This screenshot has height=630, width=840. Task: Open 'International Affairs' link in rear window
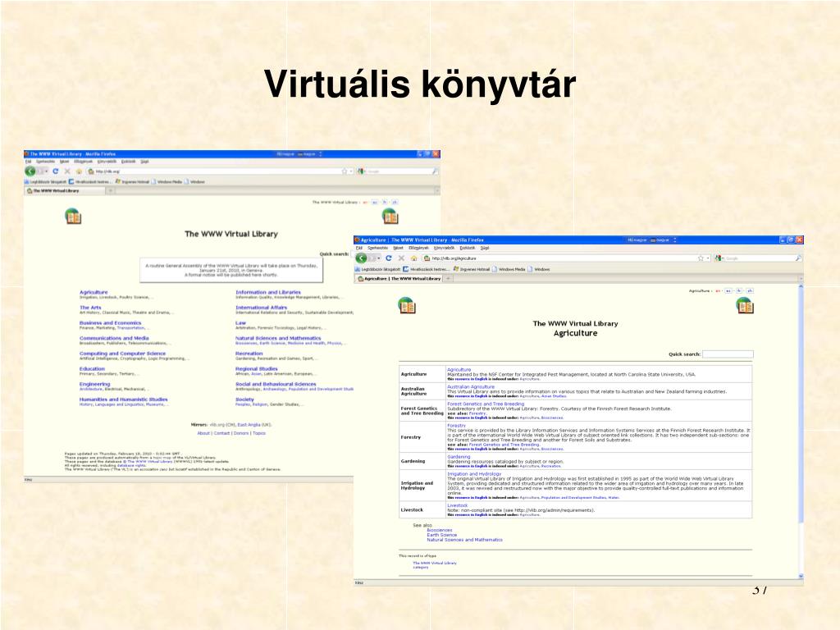[262, 308]
